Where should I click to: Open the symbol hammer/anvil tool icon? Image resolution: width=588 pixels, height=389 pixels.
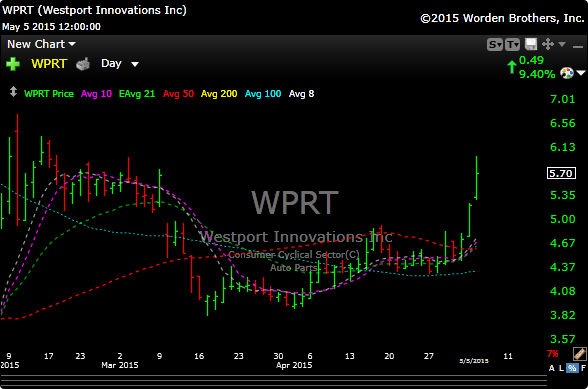coord(83,64)
